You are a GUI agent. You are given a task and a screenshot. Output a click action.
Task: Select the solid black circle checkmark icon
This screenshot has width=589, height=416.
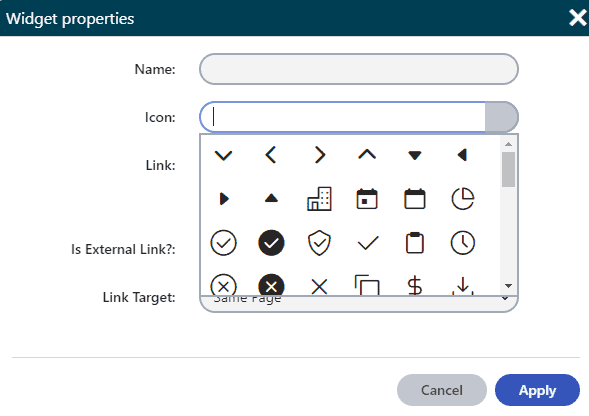click(271, 243)
